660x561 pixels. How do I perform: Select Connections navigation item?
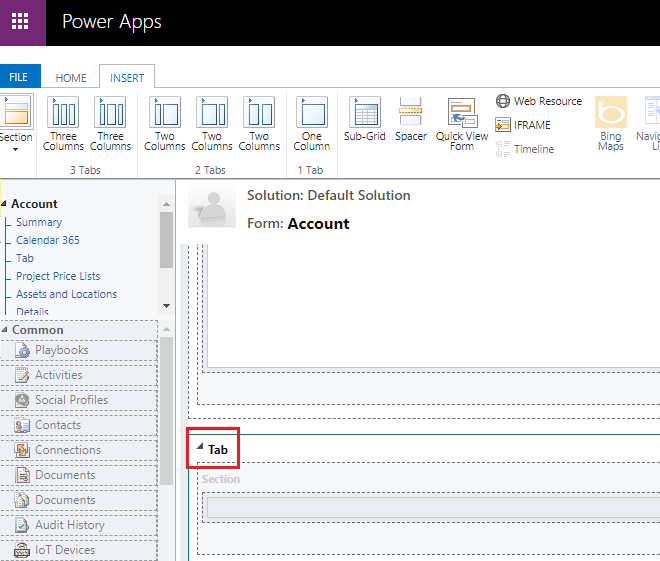pos(79,450)
